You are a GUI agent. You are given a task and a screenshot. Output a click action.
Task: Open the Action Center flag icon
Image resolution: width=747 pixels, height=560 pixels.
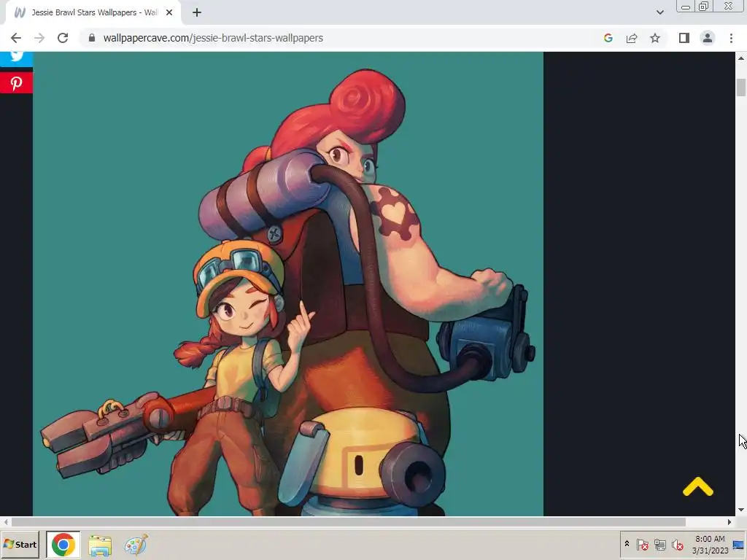tap(642, 544)
